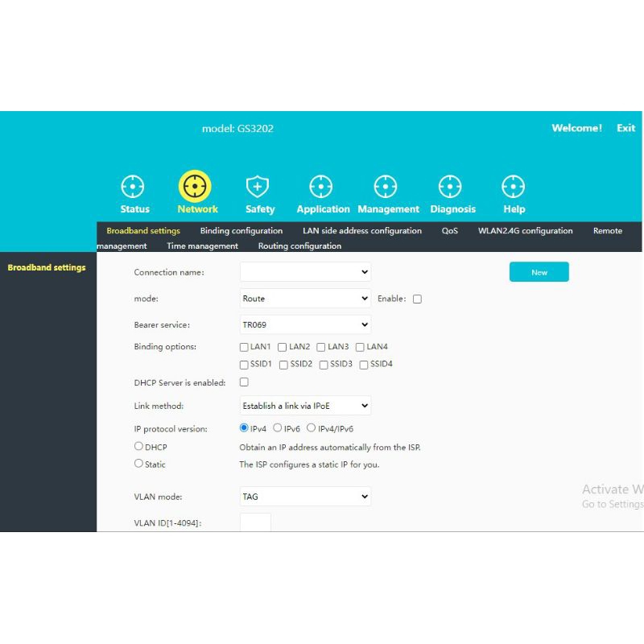
Task: Check the SSID4 binding option
Action: [x=364, y=365]
